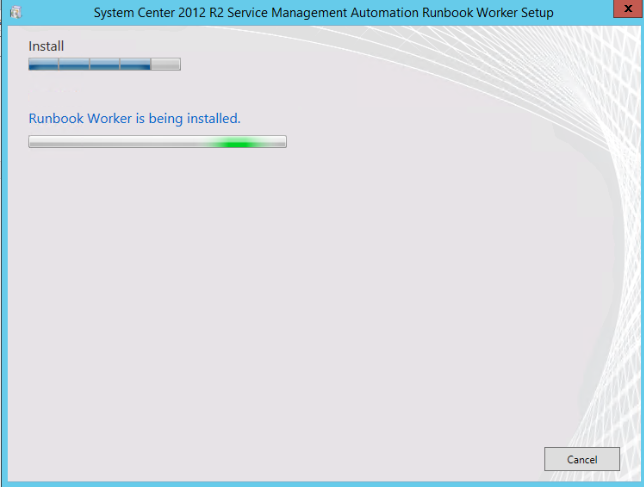The height and width of the screenshot is (487, 644).
Task: Click the Cancel button
Action: pyautogui.click(x=582, y=459)
